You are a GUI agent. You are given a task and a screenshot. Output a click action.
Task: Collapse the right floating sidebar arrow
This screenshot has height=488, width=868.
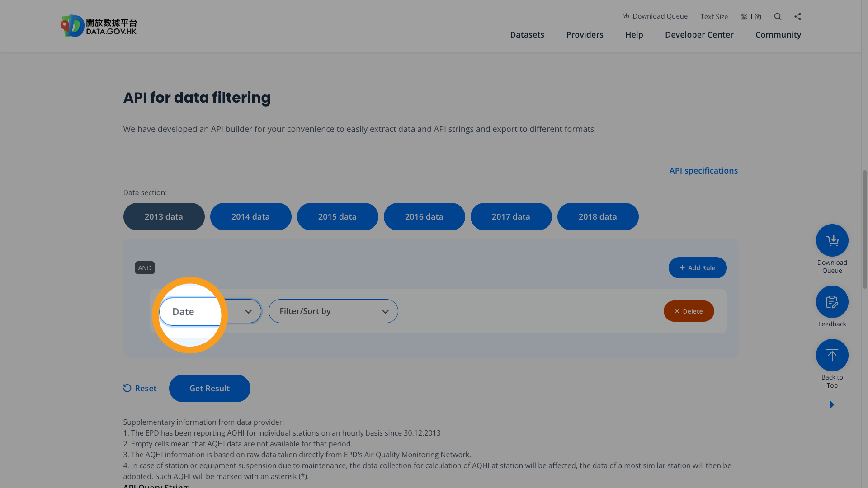coord(832,404)
